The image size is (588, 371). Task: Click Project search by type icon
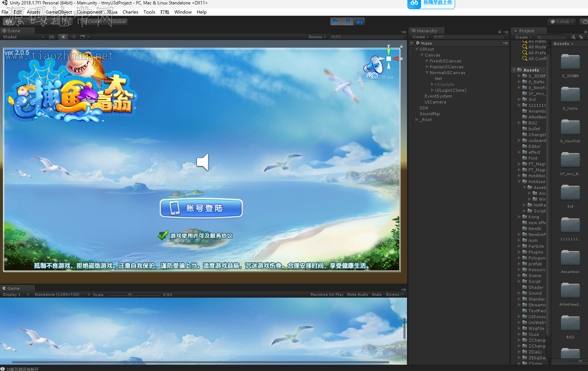(573, 37)
